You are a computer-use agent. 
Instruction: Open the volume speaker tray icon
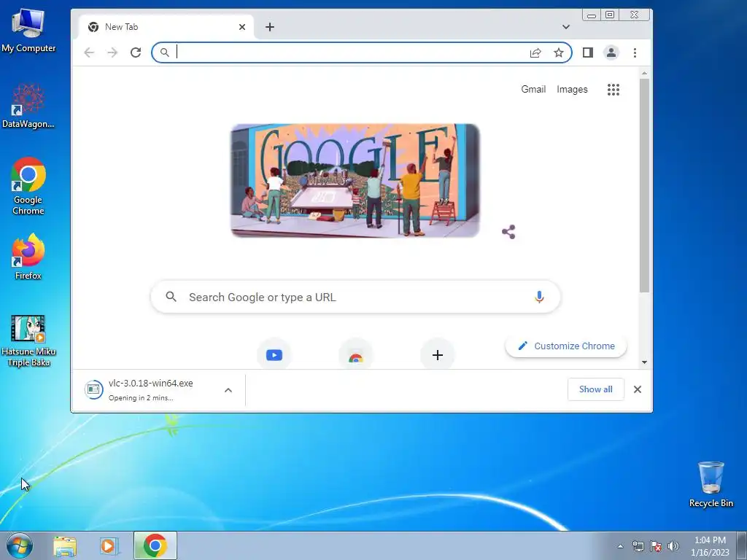tap(673, 546)
